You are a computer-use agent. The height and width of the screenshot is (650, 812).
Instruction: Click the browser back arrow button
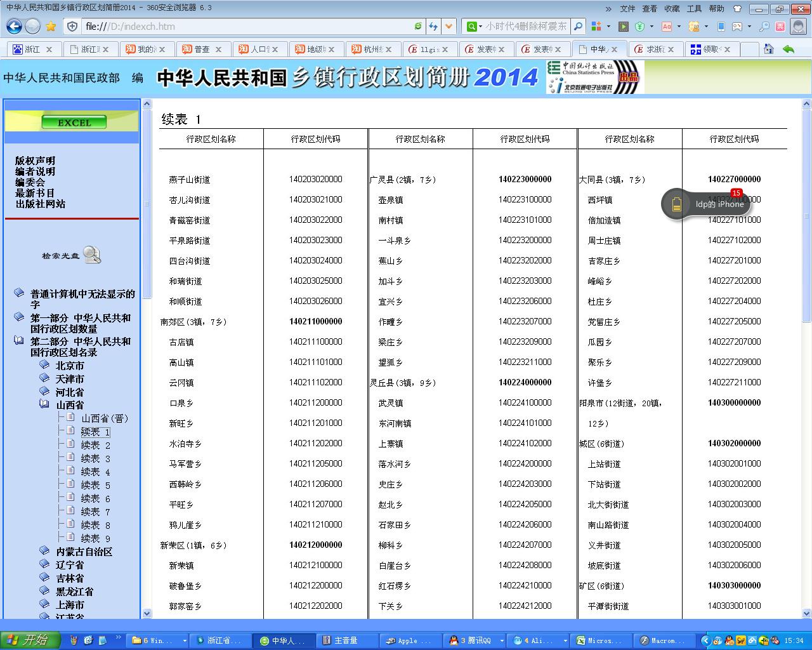(14, 26)
